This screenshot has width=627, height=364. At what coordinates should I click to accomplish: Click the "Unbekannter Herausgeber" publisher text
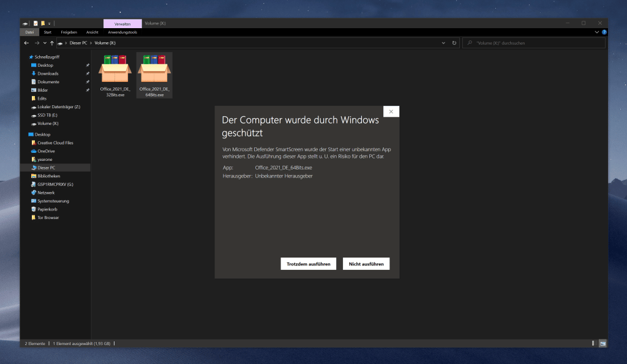click(284, 176)
